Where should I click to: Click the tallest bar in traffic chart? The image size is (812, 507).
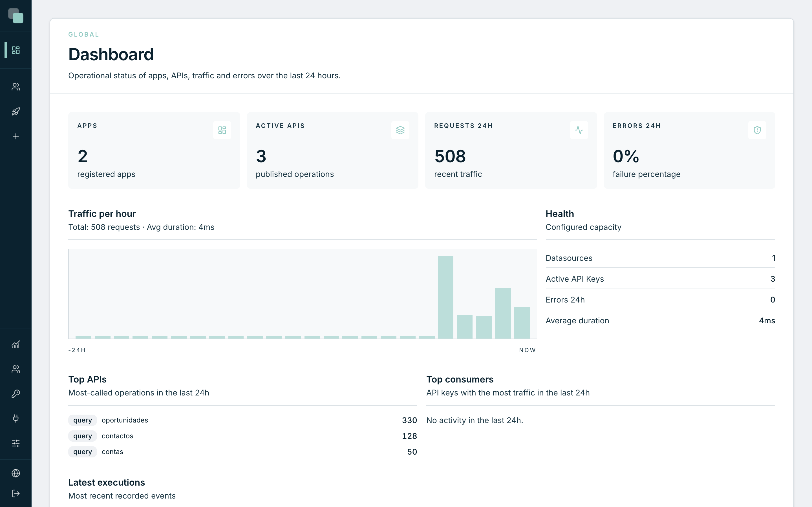pos(445,297)
